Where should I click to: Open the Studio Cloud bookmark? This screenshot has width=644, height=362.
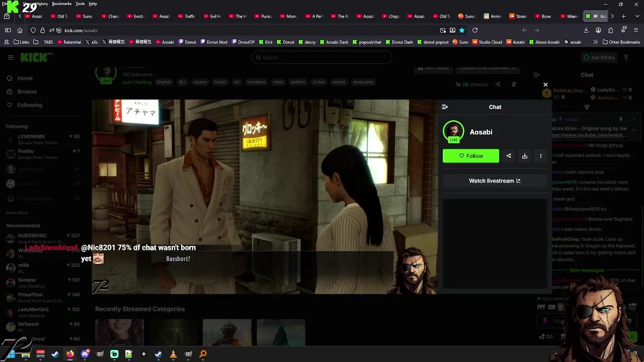click(x=487, y=42)
